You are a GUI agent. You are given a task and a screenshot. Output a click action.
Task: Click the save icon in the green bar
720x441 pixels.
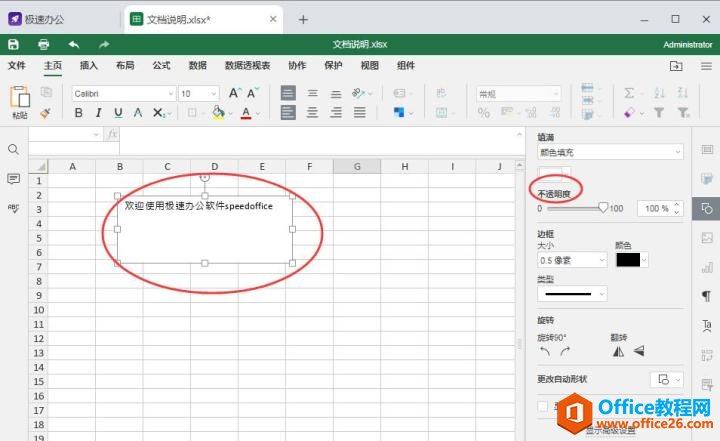(13, 44)
